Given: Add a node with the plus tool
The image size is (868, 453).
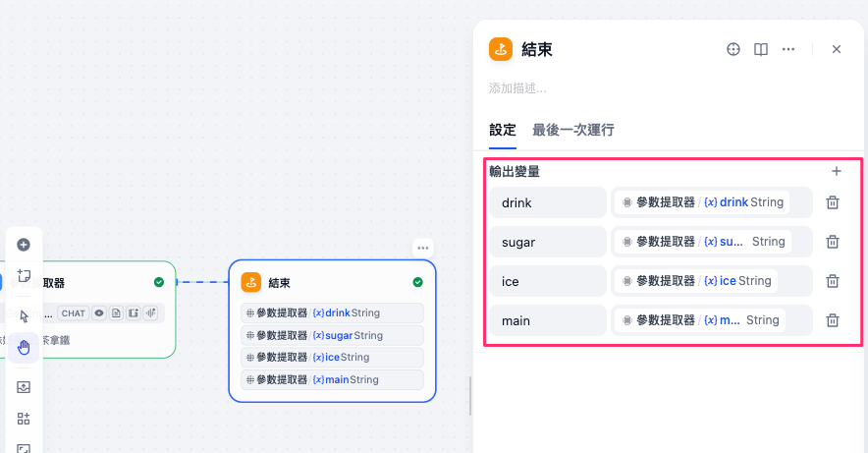Looking at the screenshot, I should point(24,245).
